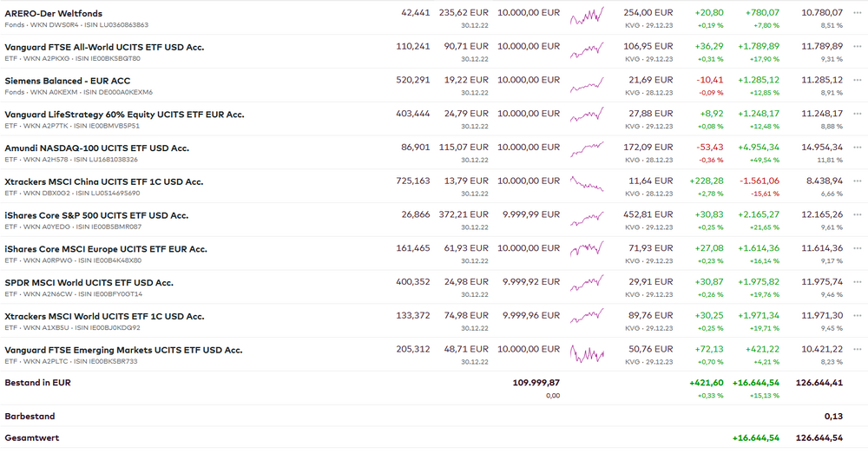This screenshot has width=868, height=454.
Task: Open more options for Siemens Balanced row
Action: 858,81
